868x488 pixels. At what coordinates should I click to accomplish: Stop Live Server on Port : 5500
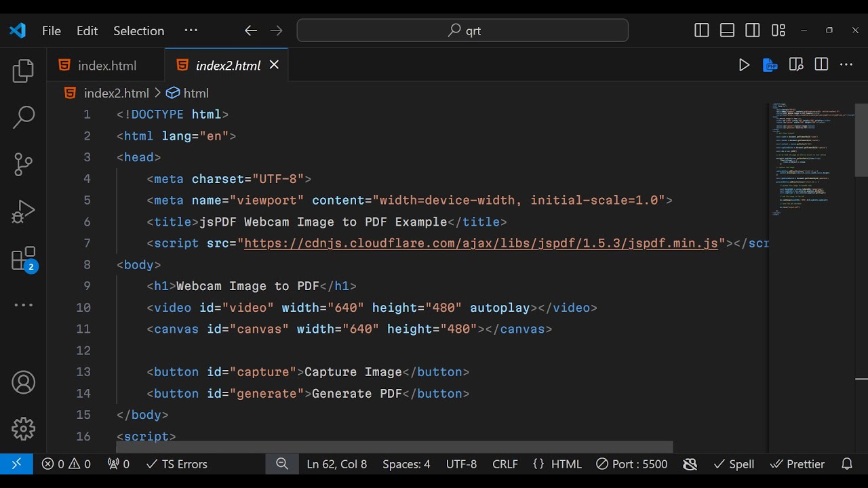tap(632, 464)
